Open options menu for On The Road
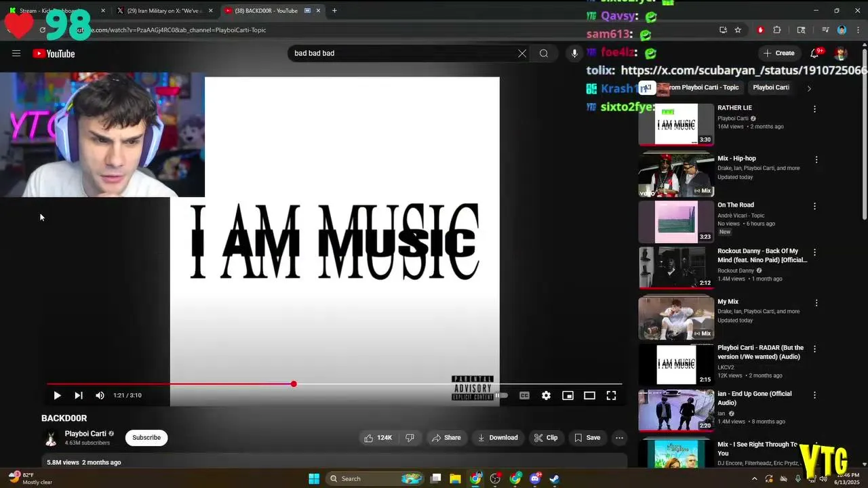The width and height of the screenshot is (868, 488). coord(816,205)
